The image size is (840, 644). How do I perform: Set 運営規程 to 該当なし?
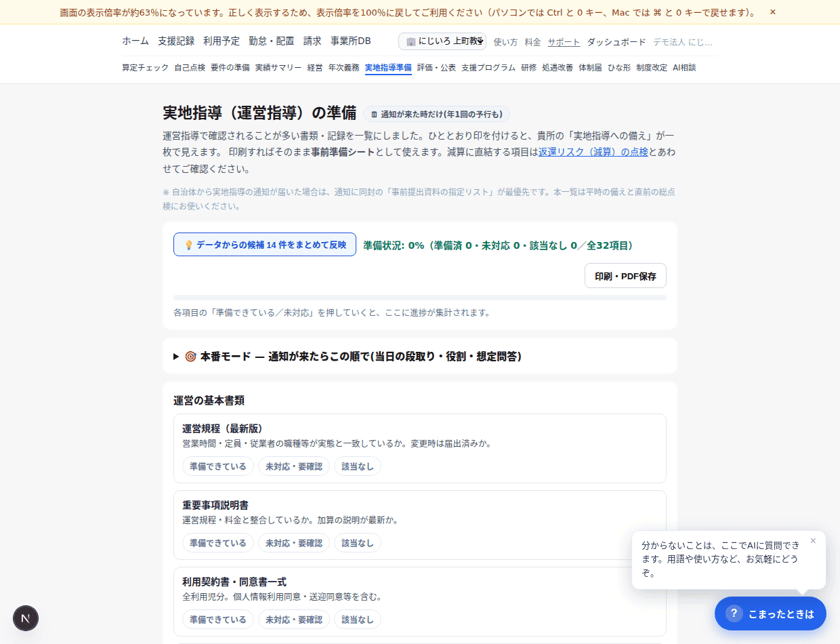click(358, 466)
